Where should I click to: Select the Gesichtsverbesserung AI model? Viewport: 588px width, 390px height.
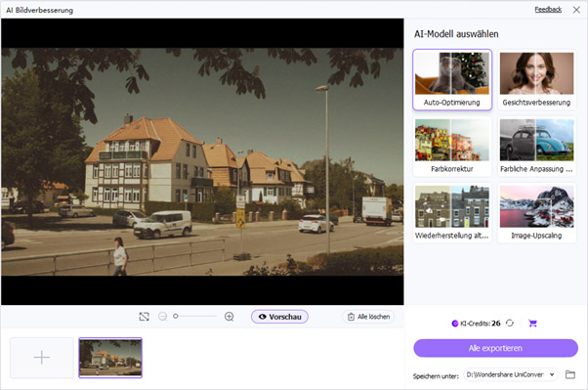pos(536,79)
